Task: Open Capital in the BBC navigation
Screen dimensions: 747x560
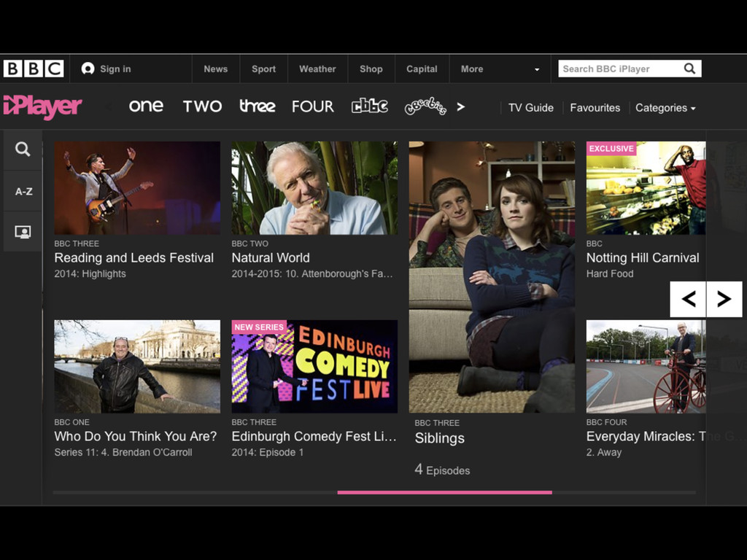Action: (x=422, y=69)
